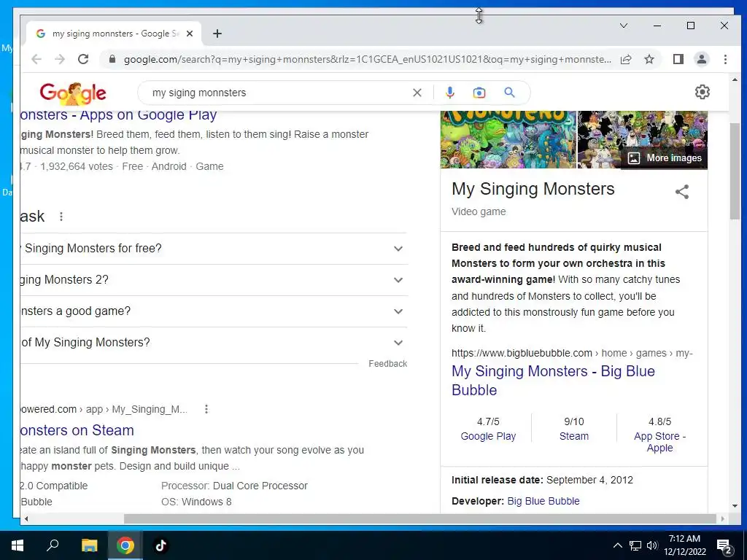Open left monsters thumbnail image

tap(508, 139)
